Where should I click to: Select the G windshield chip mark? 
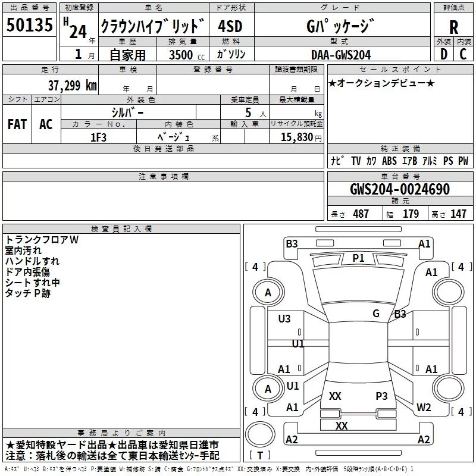[376, 313]
